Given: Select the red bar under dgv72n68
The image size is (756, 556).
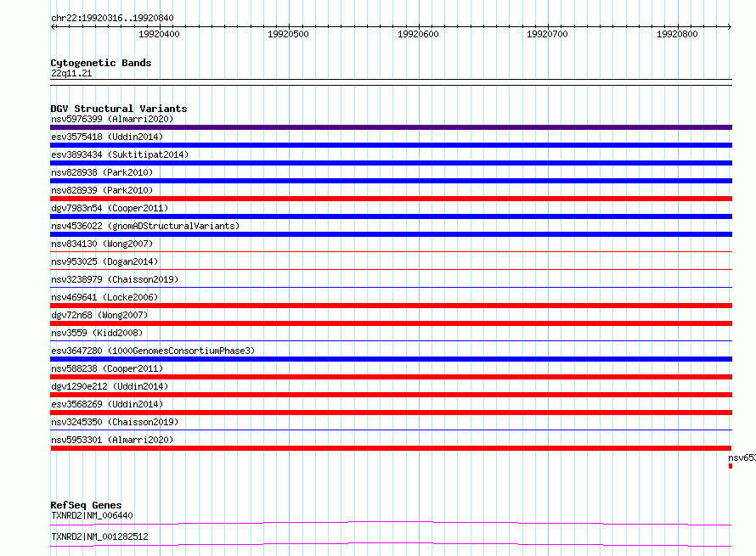Looking at the screenshot, I should (x=391, y=323).
